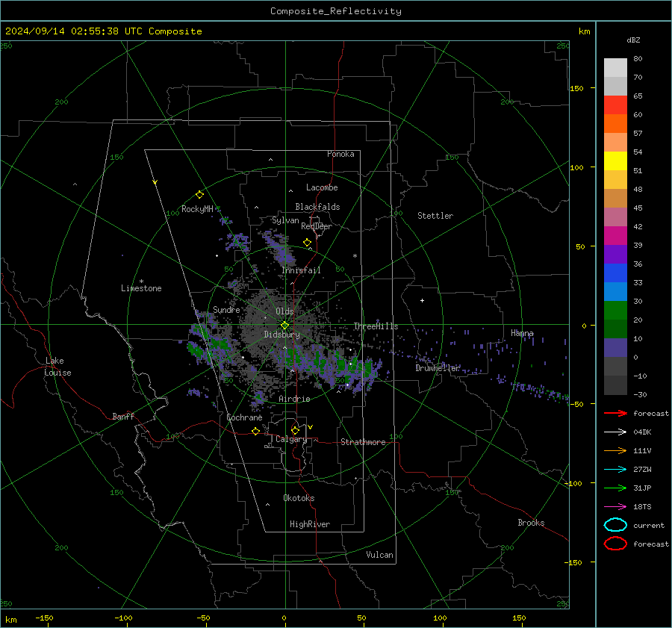Click the HighRiver label on map
Screen dimensions: 672x628
coord(310,524)
